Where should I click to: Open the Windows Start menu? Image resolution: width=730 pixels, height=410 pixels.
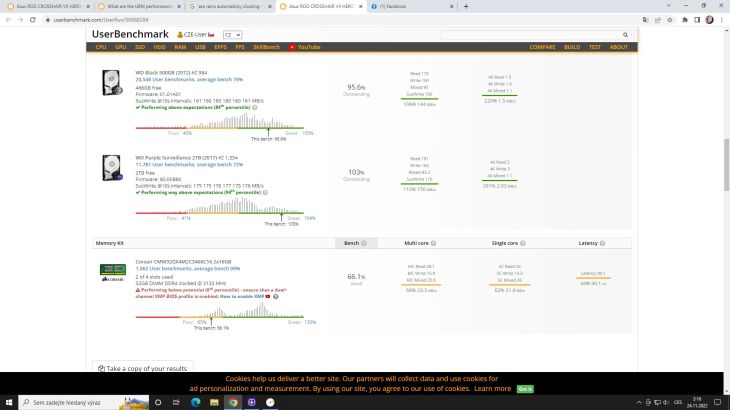tap(9, 403)
